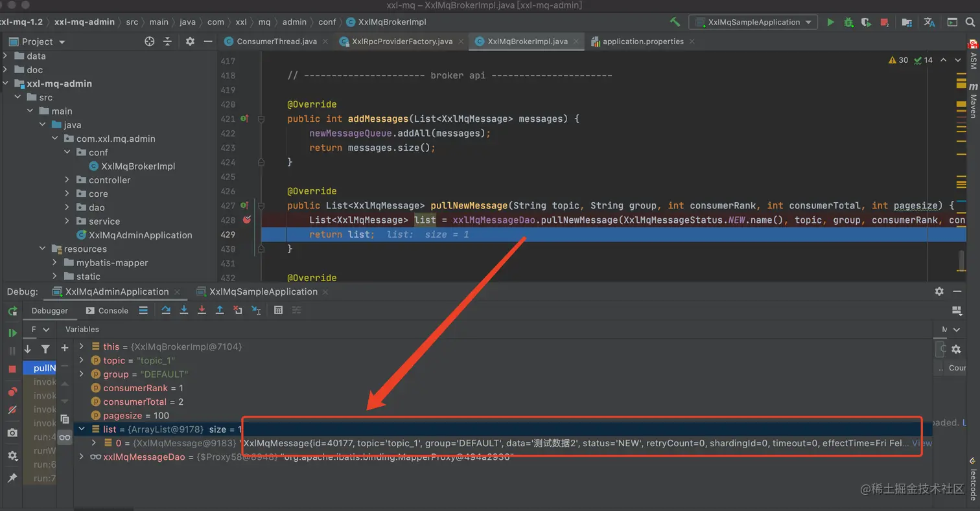Expand the controller folder in project tree
The height and width of the screenshot is (511, 980).
[x=67, y=180]
